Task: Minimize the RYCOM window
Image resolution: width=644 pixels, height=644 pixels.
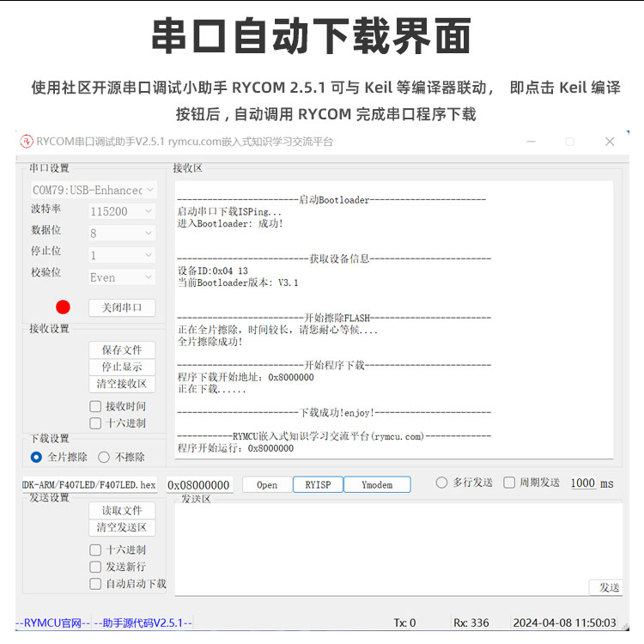Action: click(531, 142)
